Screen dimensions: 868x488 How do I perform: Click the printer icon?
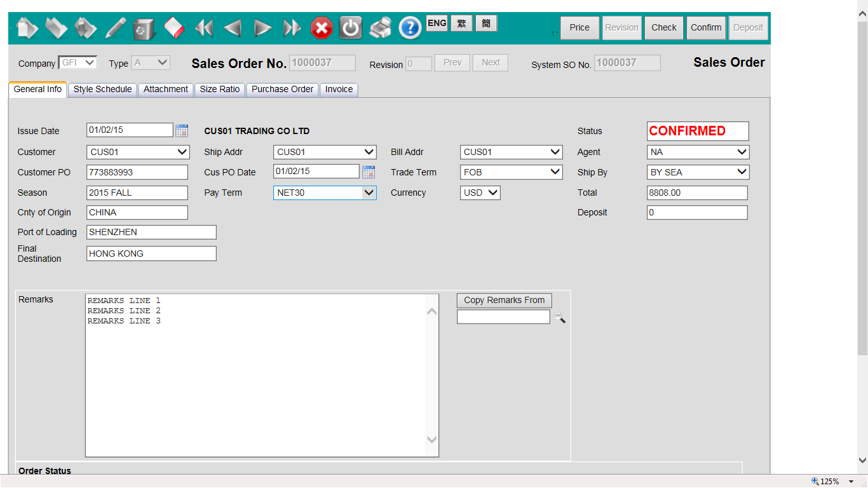coord(381,28)
